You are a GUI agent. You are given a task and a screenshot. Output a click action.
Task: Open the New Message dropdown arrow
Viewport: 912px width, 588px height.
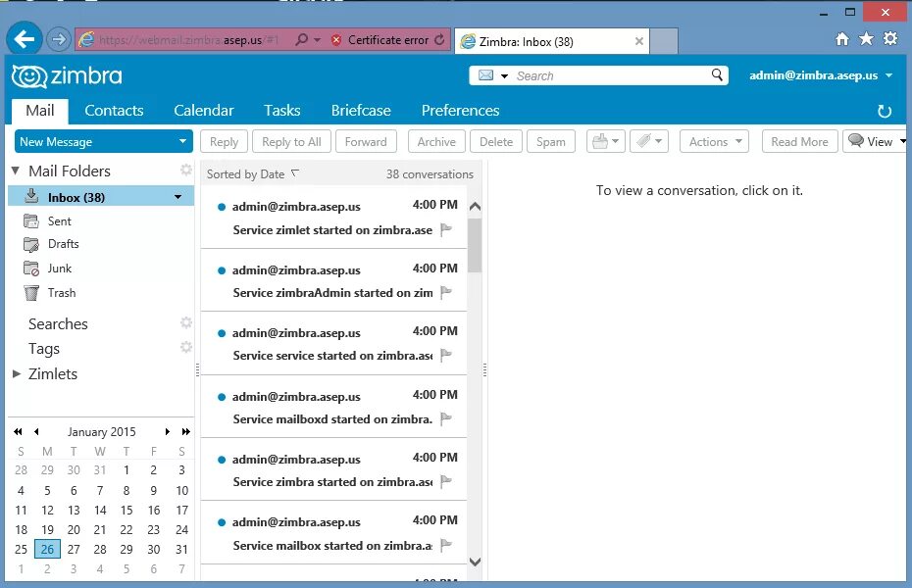tap(182, 142)
